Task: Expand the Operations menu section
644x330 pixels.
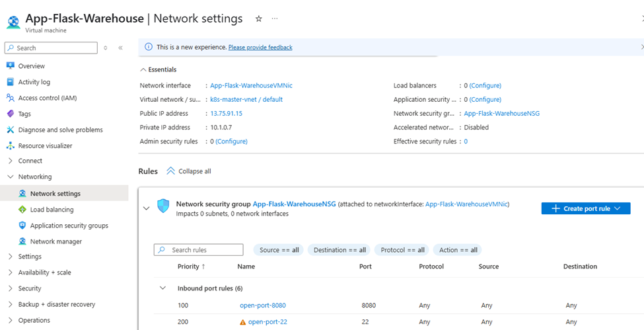Action: 11,320
